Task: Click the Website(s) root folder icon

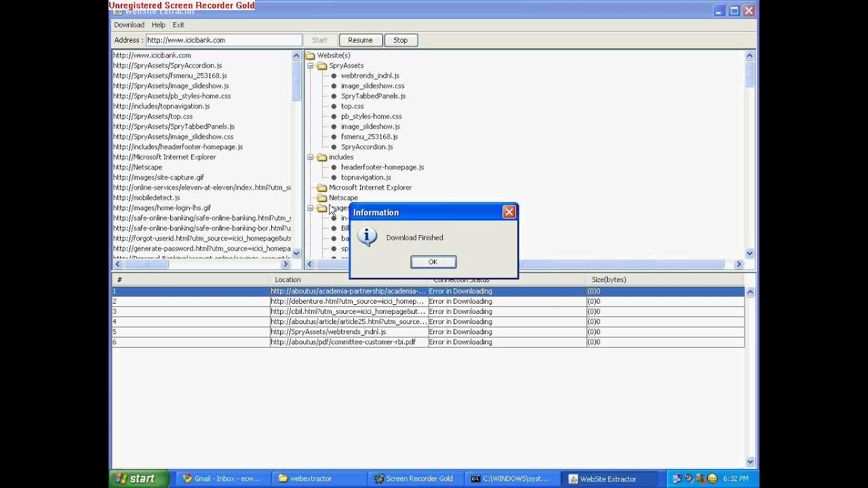Action: 310,56
